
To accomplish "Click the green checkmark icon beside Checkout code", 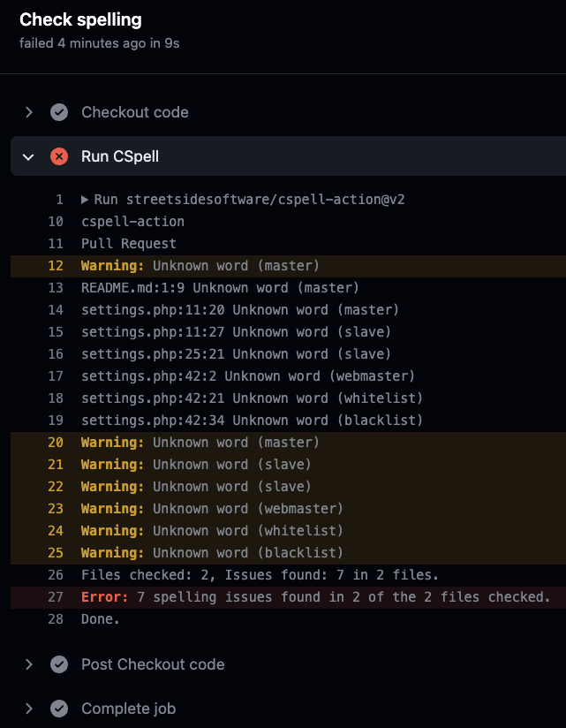I will click(58, 112).
